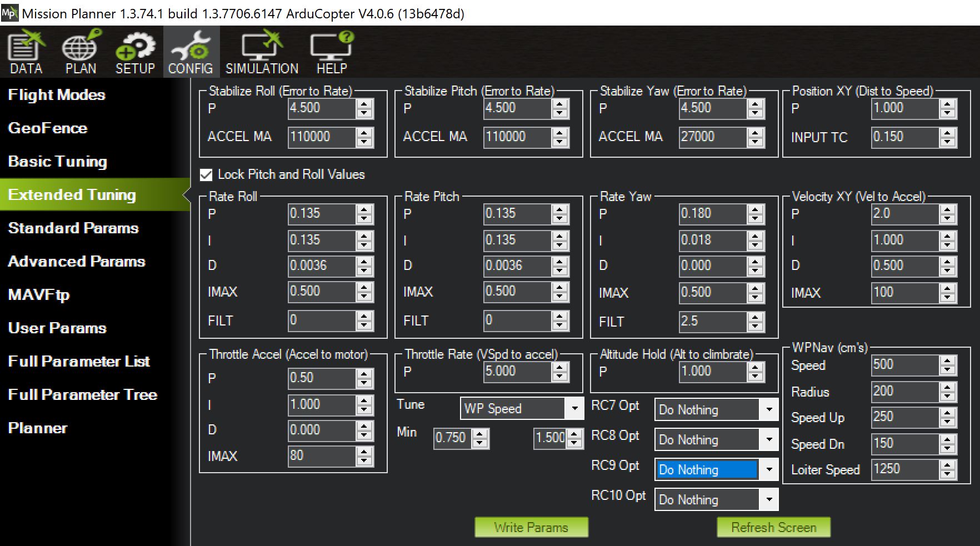This screenshot has width=980, height=546.
Task: Increase Tune Min value with up arrow
Action: coord(480,434)
